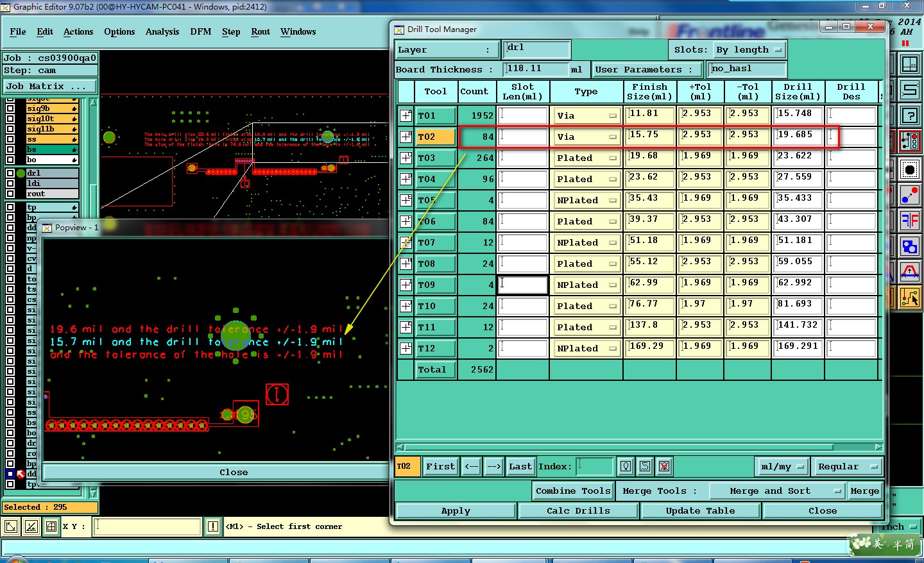Click the redraw icon next to the lightbulb
This screenshot has height=563, width=924.
tap(645, 466)
